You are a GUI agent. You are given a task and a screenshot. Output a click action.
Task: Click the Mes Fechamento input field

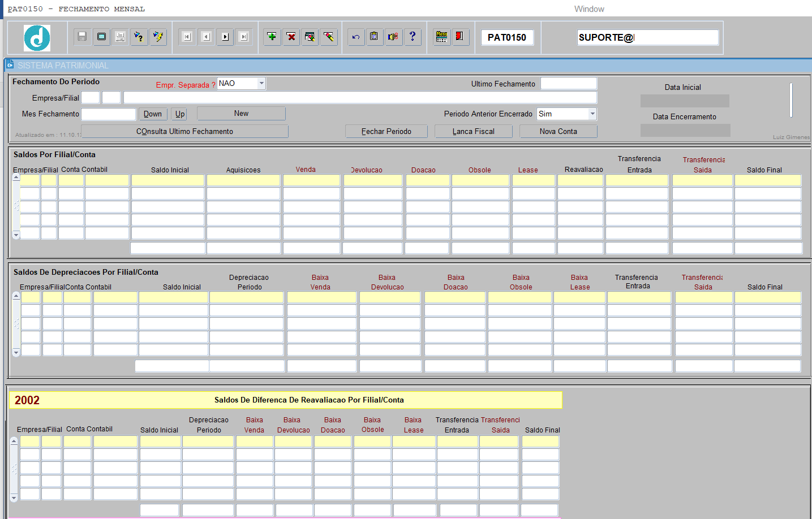pyautogui.click(x=109, y=114)
